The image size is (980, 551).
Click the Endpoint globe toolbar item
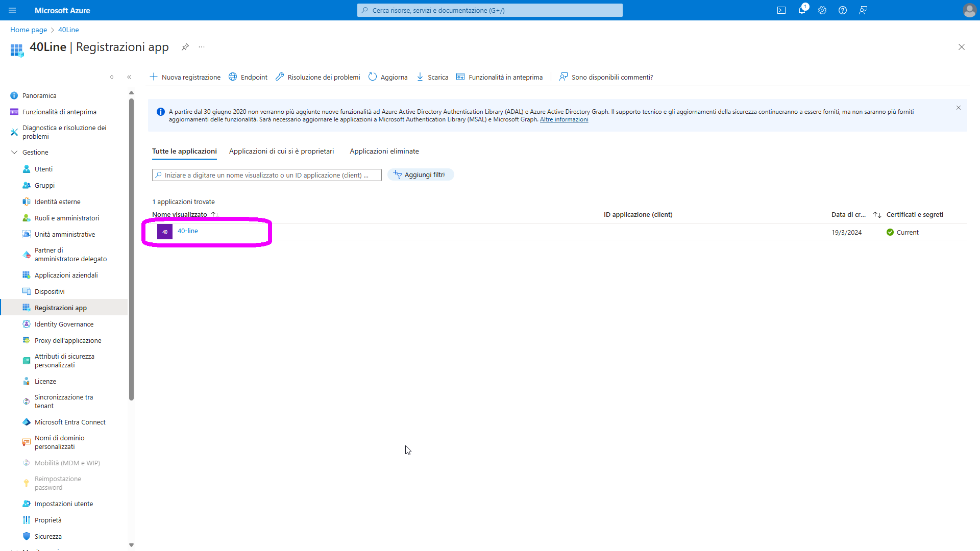(248, 77)
